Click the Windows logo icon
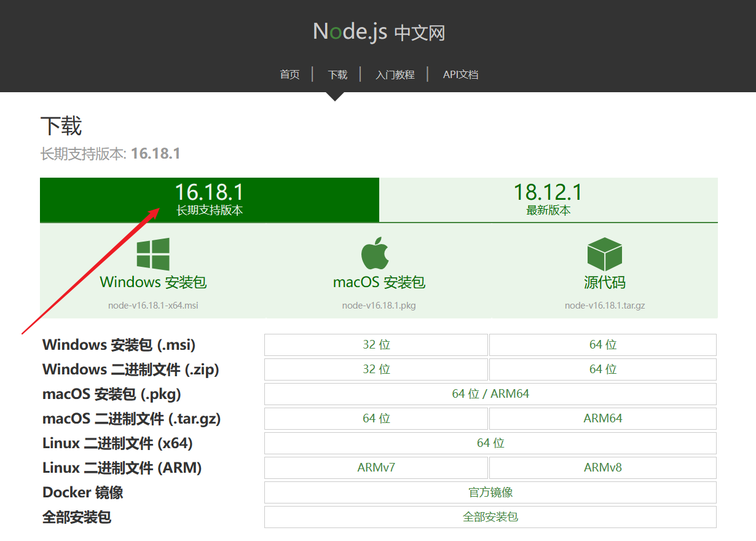Image resolution: width=756 pixels, height=541 pixels. (x=153, y=254)
